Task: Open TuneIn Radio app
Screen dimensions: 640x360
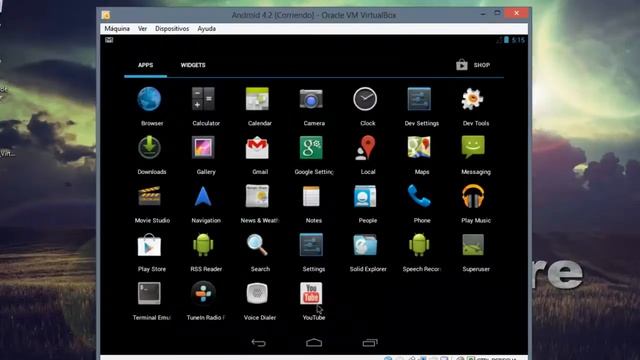Action: tap(203, 293)
